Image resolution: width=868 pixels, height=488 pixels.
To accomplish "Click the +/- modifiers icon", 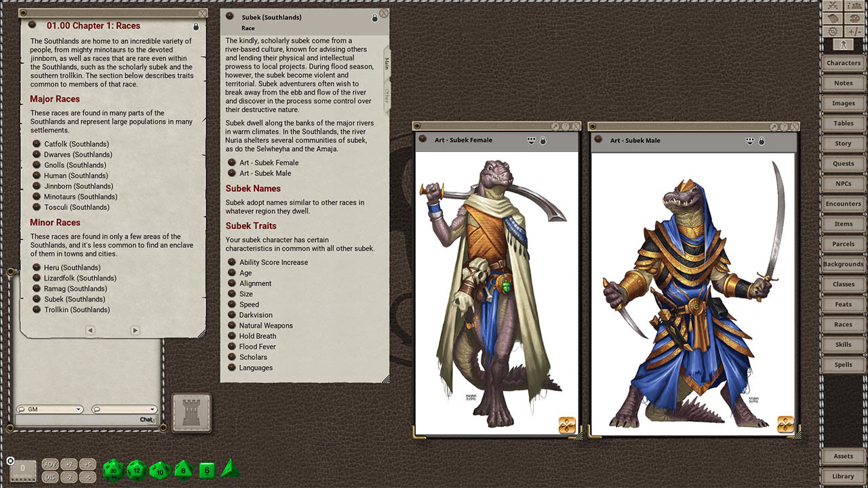I will click(854, 31).
